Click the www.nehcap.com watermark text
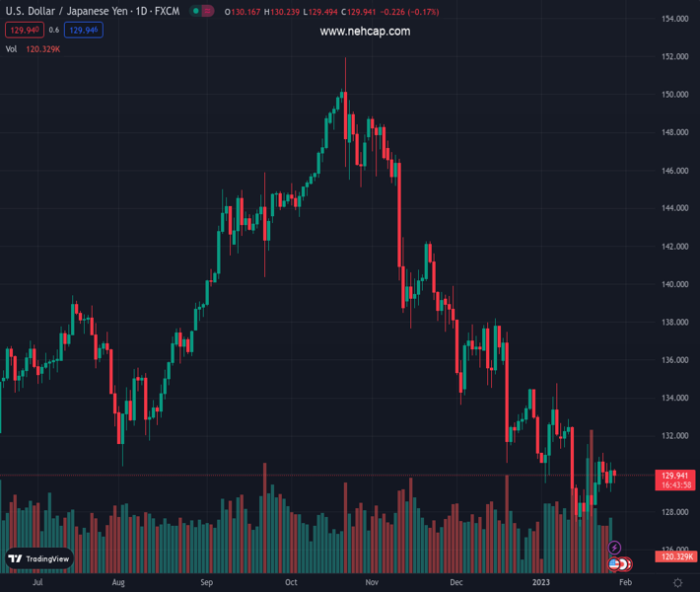Screen dimensions: 700x592 coord(365,32)
